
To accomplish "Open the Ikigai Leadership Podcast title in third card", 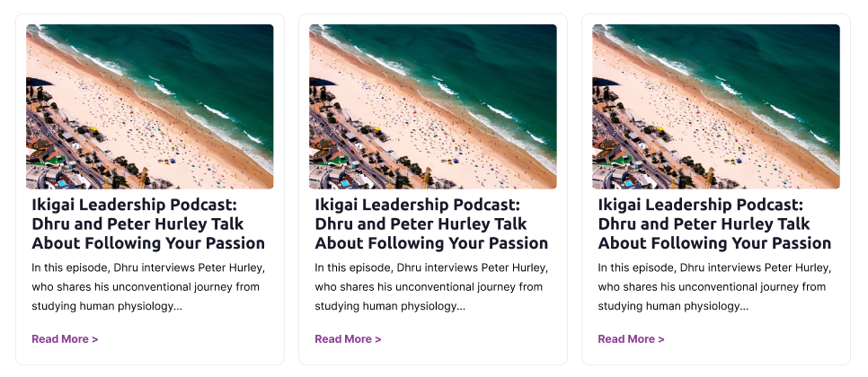I will [714, 224].
